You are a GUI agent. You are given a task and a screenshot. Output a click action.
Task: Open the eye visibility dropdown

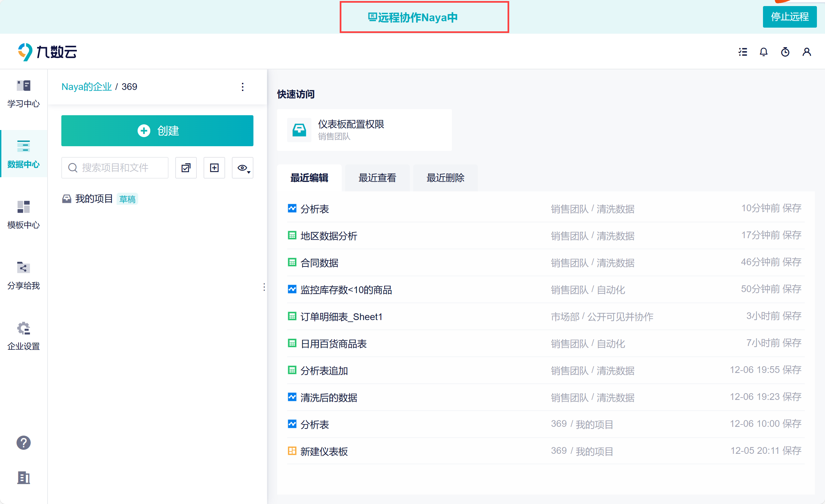[243, 168]
